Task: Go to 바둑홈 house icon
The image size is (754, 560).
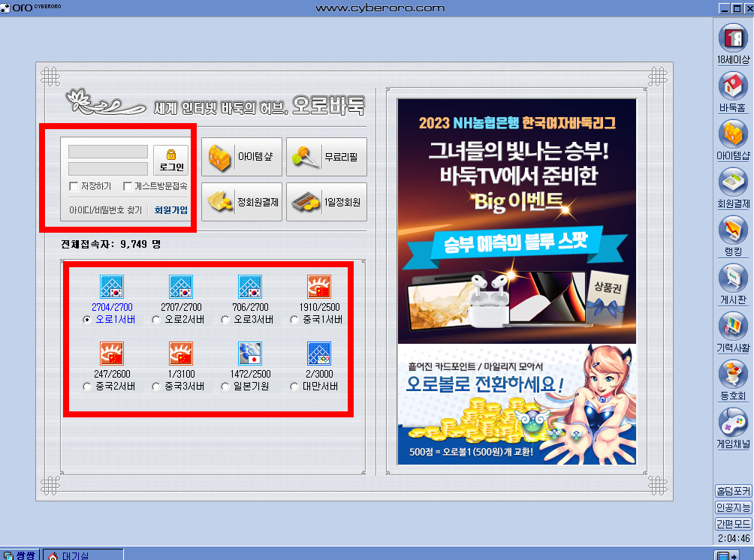Action: (x=733, y=86)
